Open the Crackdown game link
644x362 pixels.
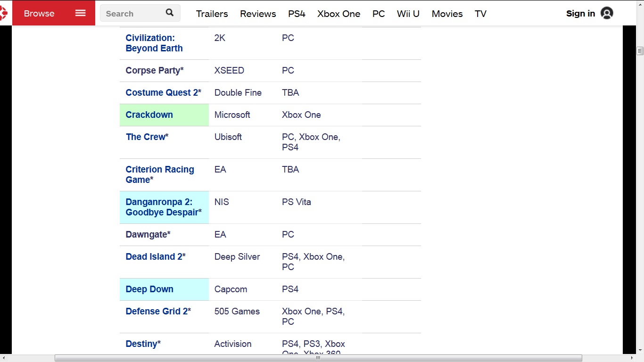coord(149,115)
